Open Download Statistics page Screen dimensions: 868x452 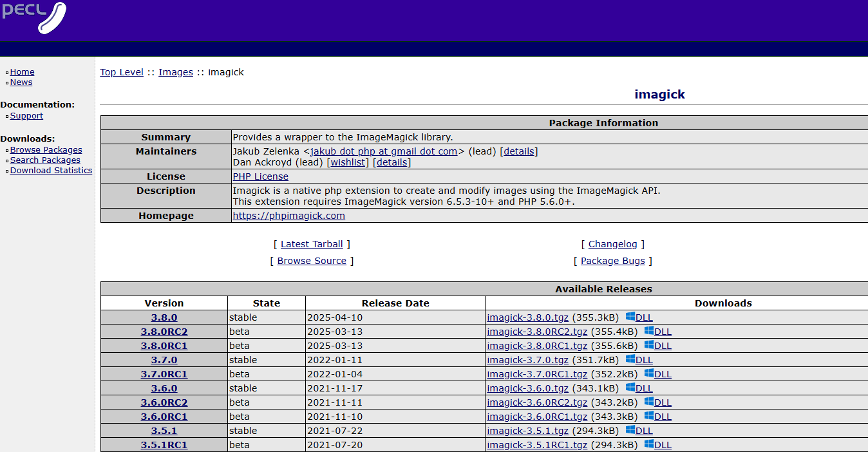[51, 171]
